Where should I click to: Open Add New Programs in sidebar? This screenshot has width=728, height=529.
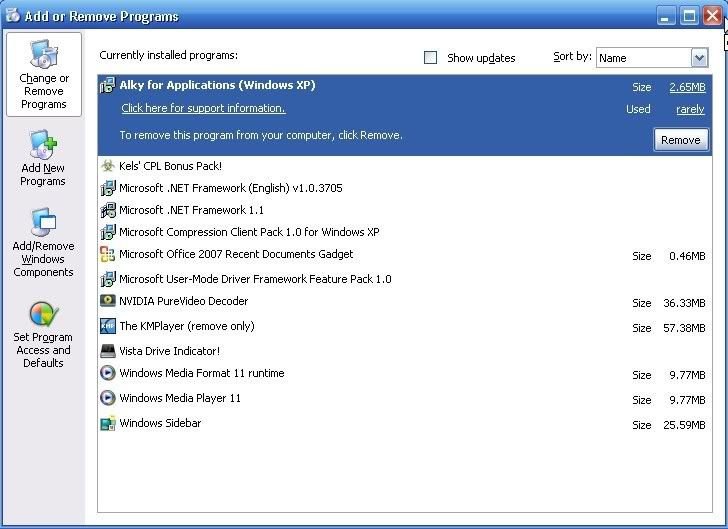[43, 145]
